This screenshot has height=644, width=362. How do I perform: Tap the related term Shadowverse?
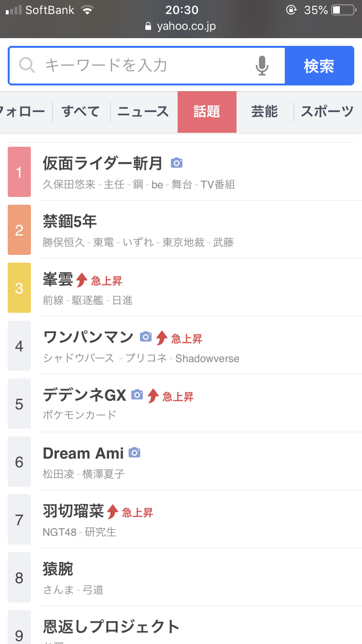coord(207,358)
